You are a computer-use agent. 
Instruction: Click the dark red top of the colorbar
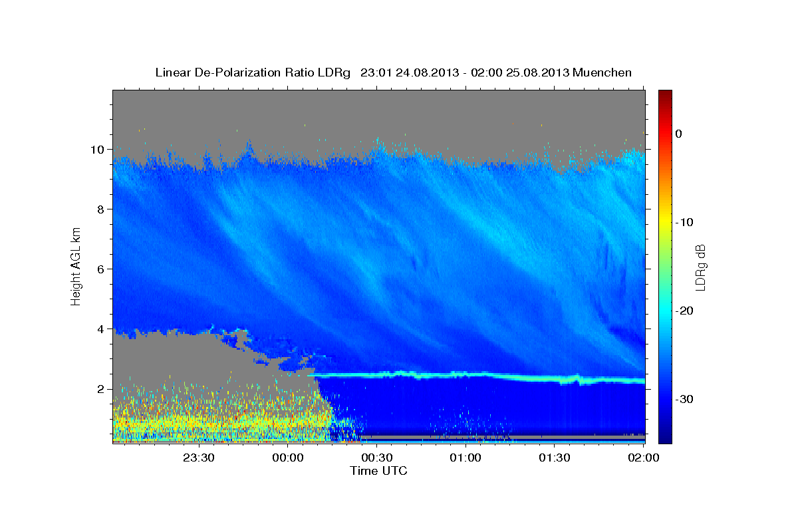665,94
